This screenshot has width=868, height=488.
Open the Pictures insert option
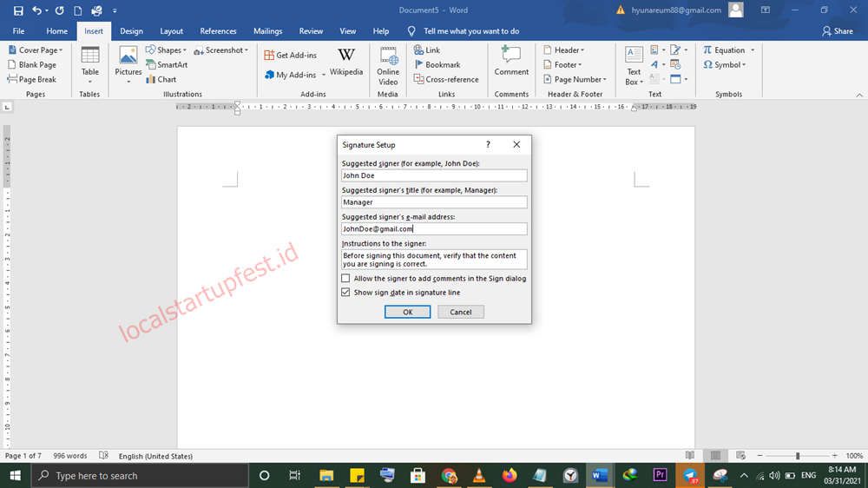pyautogui.click(x=128, y=65)
